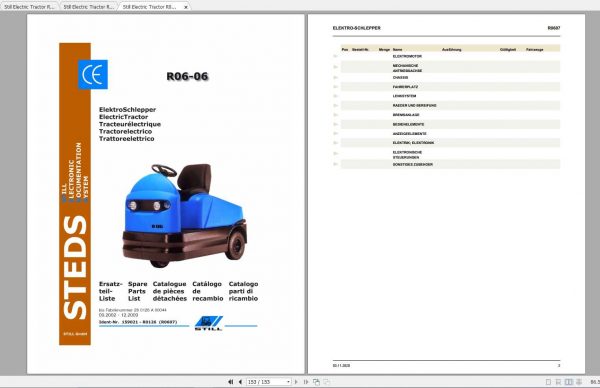Go to the first page
The width and height of the screenshot is (600, 388).
(x=231, y=382)
